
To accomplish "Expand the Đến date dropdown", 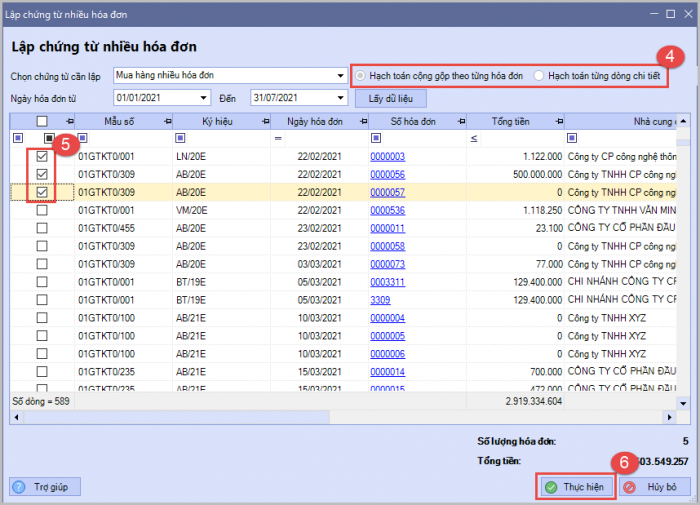I will coord(340,98).
